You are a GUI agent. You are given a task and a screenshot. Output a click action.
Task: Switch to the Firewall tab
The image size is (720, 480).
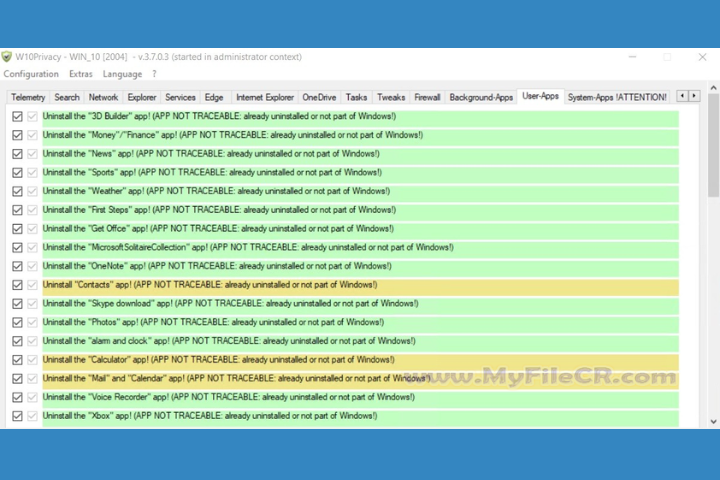[427, 97]
